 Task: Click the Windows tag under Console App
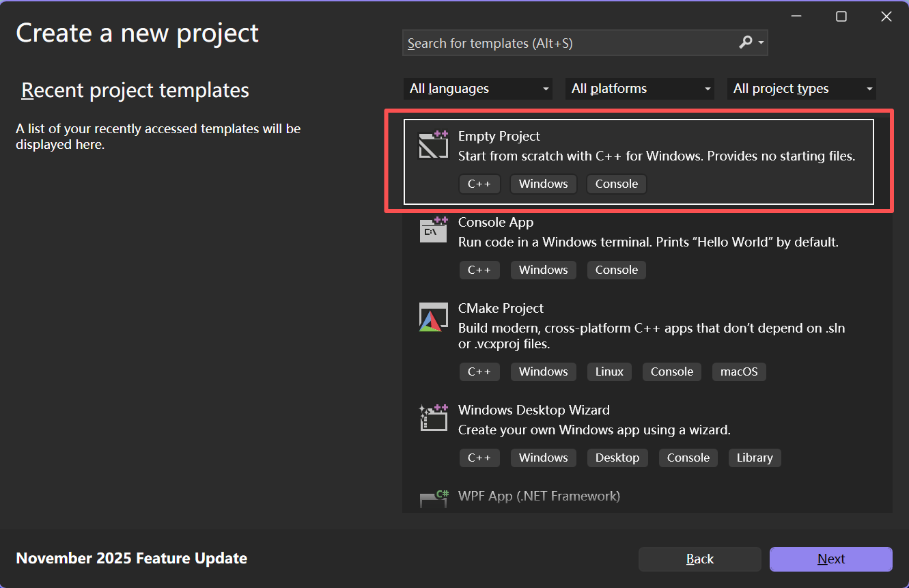544,270
